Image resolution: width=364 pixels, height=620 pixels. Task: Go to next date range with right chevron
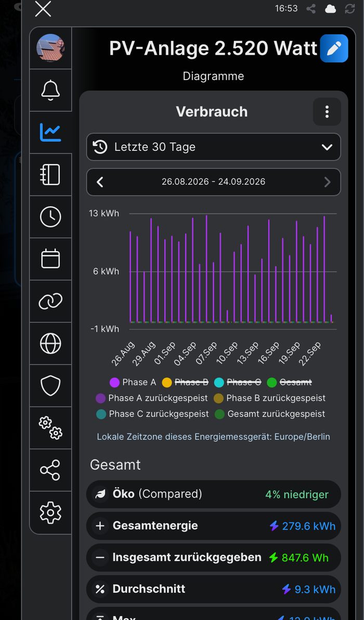coord(327,182)
